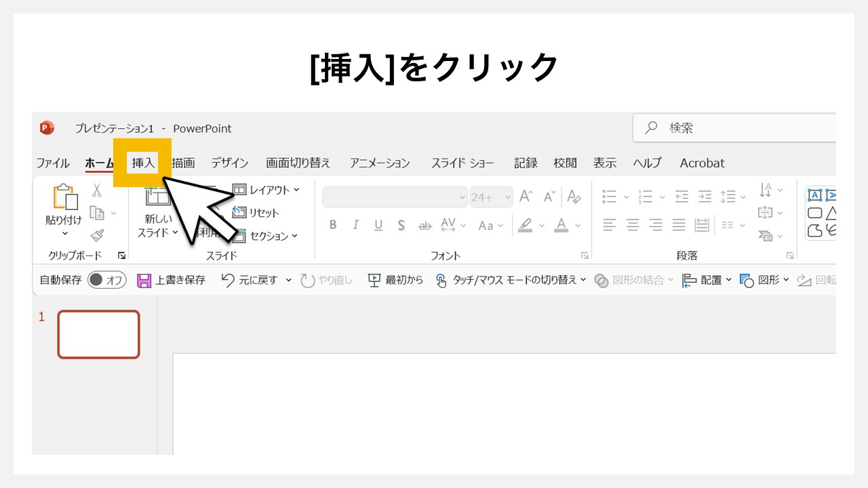
Task: Pick a color with the font color swatch
Action: (x=560, y=225)
